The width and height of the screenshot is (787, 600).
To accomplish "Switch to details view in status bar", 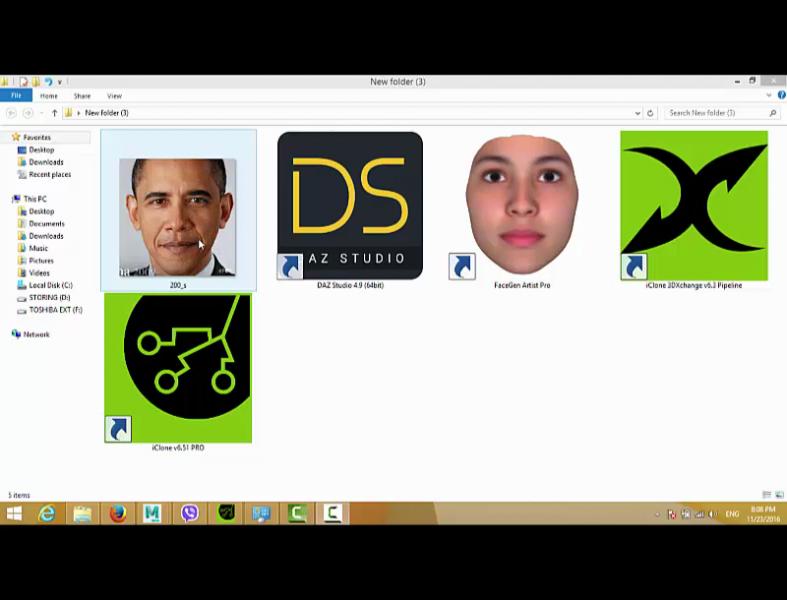I will click(766, 495).
